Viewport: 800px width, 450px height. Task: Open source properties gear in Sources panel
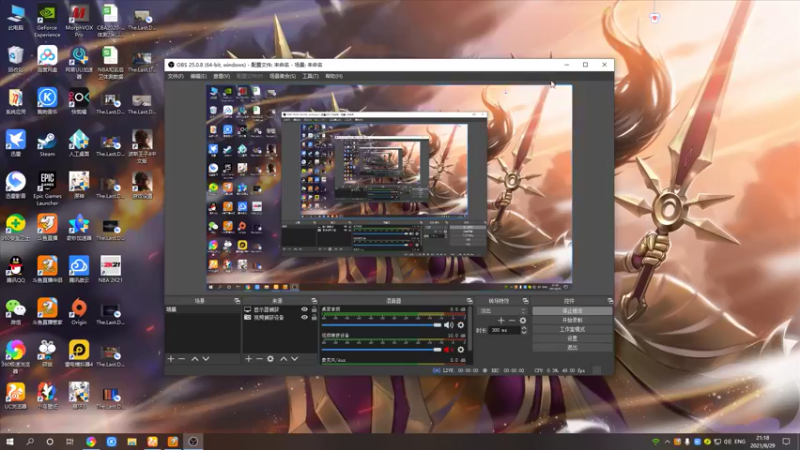coord(270,359)
